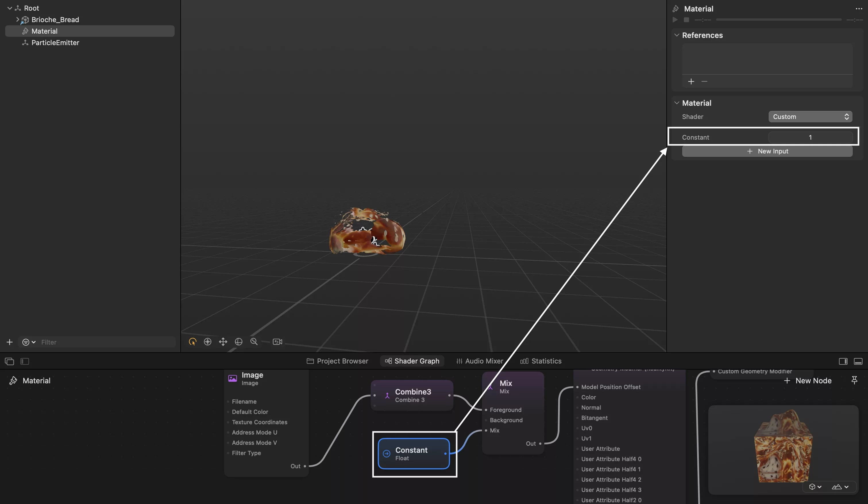Click the viewport camera icon
This screenshot has height=504, width=868.
tap(278, 342)
